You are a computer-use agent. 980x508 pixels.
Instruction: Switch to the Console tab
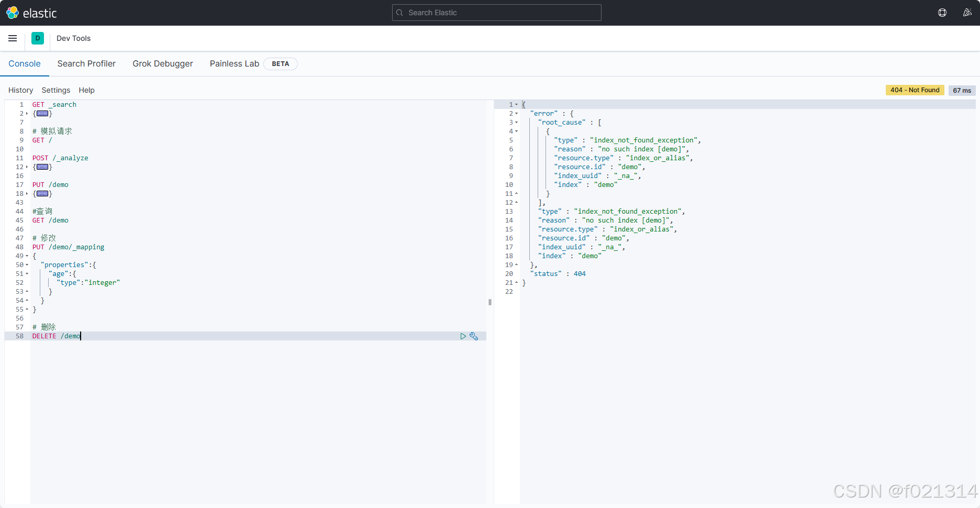(25, 63)
